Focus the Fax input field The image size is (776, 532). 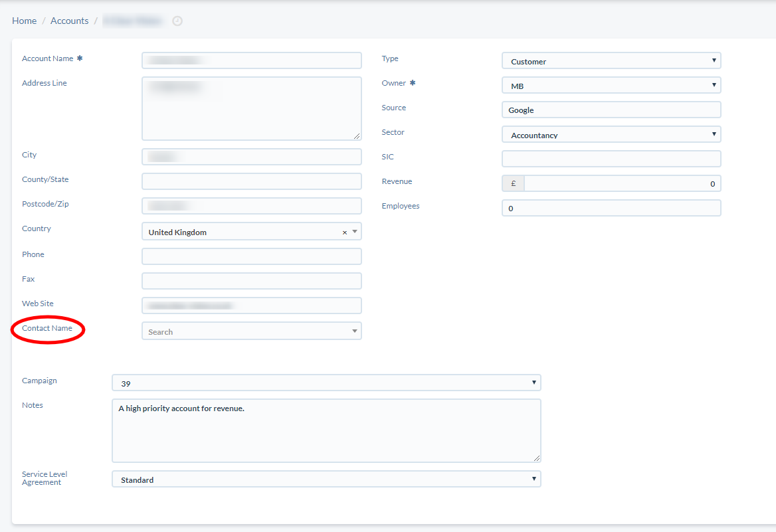[x=251, y=281]
